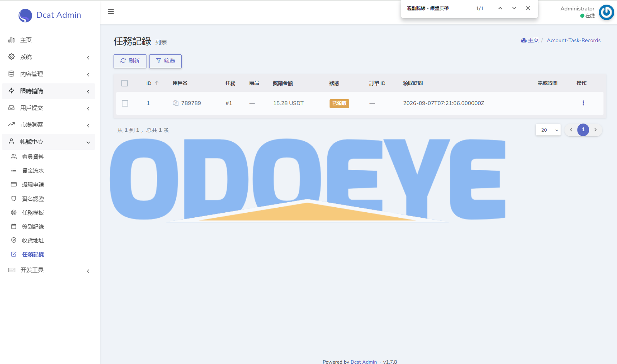The height and width of the screenshot is (364, 617).
Task: Click the 狀態 column header
Action: tap(334, 83)
